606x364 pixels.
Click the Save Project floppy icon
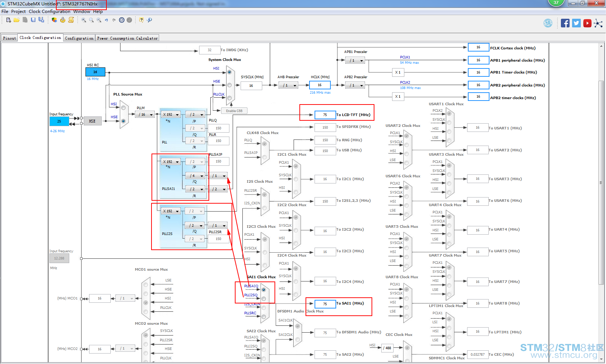click(33, 20)
